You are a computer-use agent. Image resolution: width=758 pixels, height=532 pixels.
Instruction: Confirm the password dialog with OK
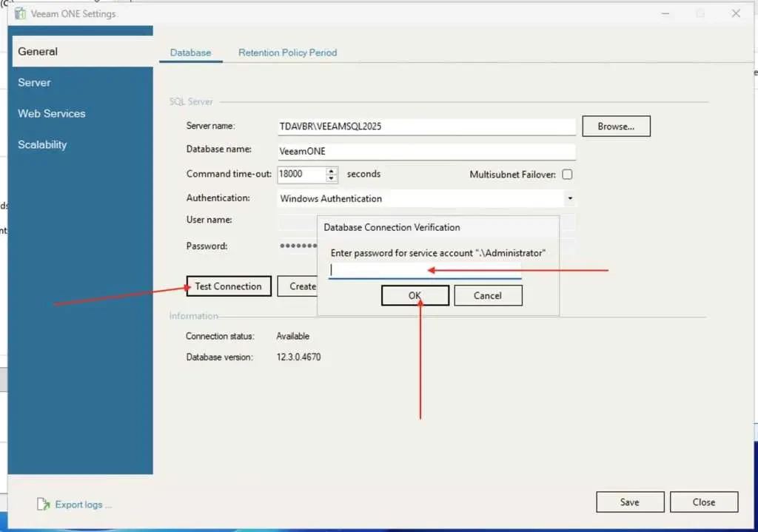pyautogui.click(x=415, y=295)
